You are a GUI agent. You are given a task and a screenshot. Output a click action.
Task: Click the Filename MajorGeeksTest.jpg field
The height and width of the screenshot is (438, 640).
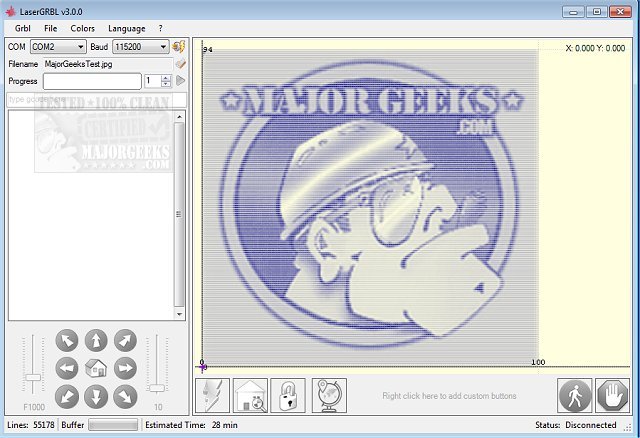click(108, 64)
